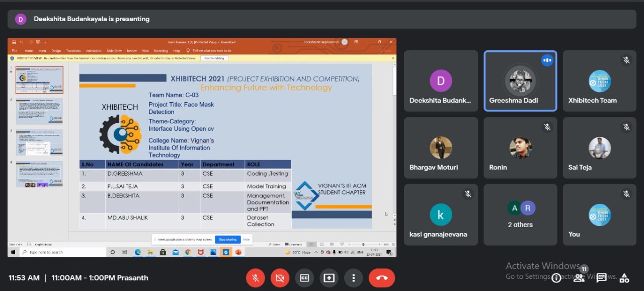The width and height of the screenshot is (644, 291).
Task: Select the Greeshma Dadi participant tile
Action: point(520,81)
